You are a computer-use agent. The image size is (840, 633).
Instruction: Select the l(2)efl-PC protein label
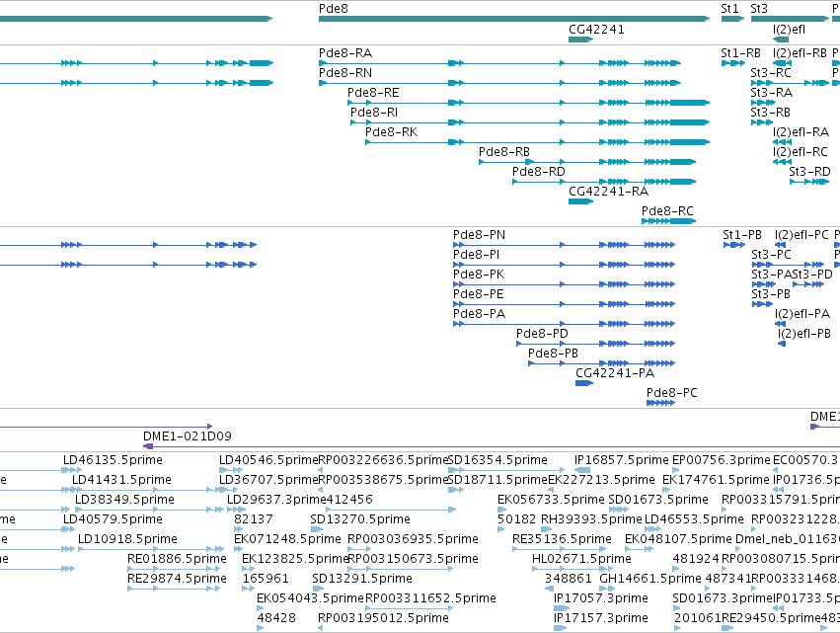point(802,235)
